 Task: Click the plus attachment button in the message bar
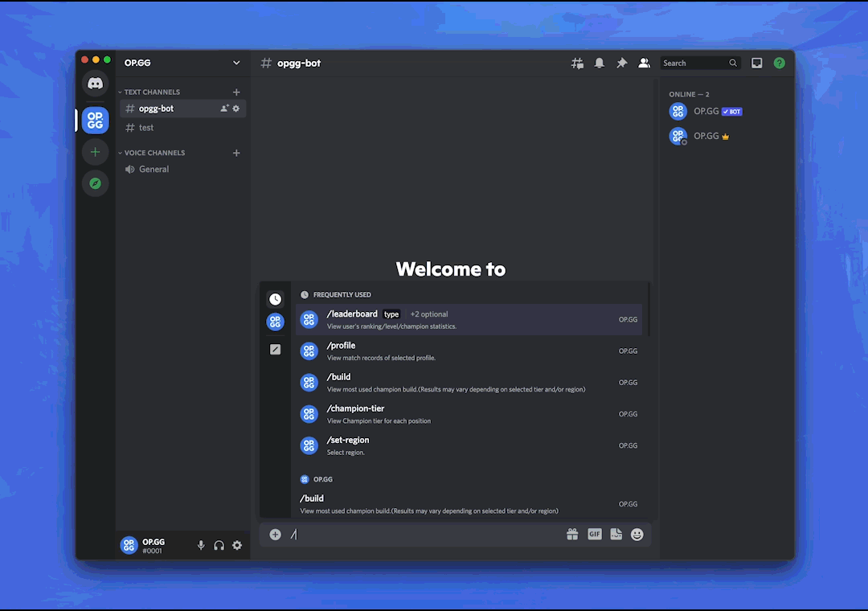(275, 535)
